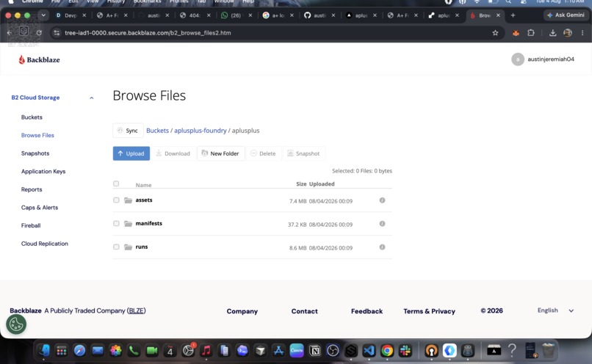Bookmark this page with the star
The height and width of the screenshot is (364, 592).
tap(495, 33)
